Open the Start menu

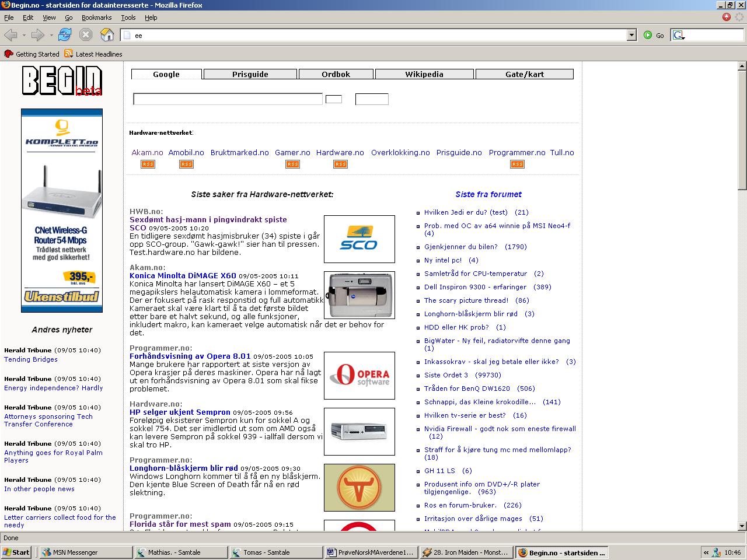16,552
